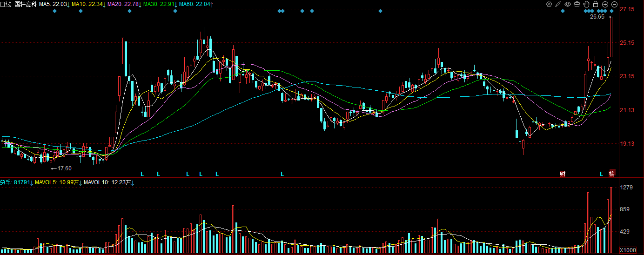
Task: Select the drawing pen tool icon
Action: [x=558, y=4]
